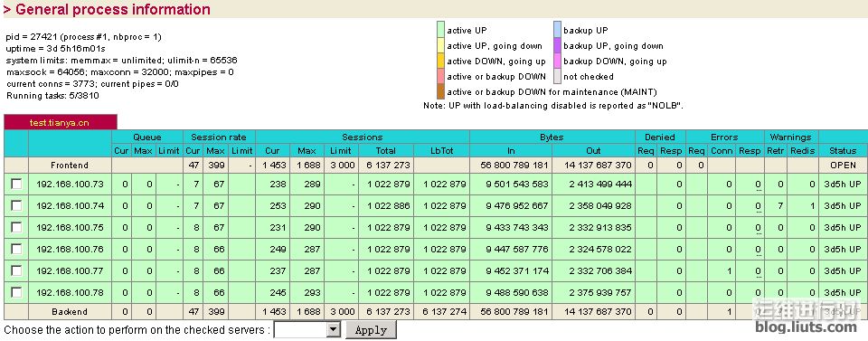Click the MAINT brown legend swatch
Image resolution: width=868 pixels, height=341 pixels.
tap(440, 91)
